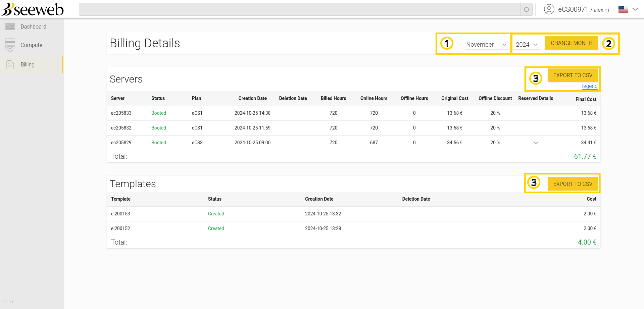Click the eCS3 plan cell
This screenshot has width=644, height=309.
tap(197, 143)
